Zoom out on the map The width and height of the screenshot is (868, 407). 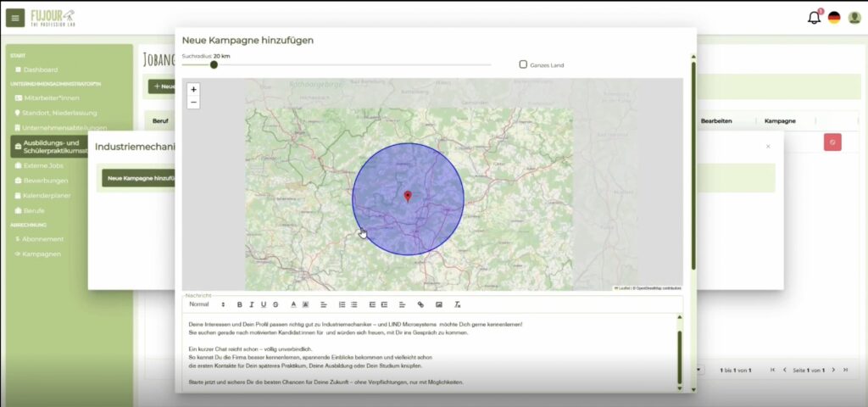(x=193, y=103)
